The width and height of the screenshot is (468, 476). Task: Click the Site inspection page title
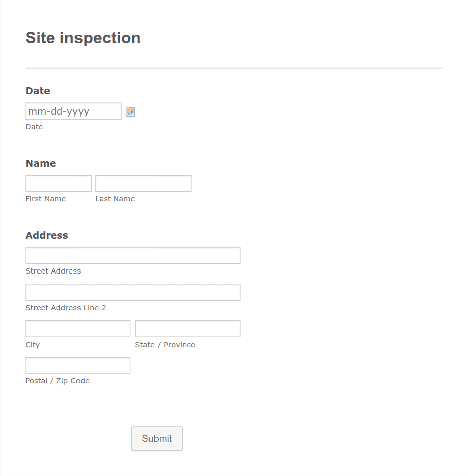[83, 38]
